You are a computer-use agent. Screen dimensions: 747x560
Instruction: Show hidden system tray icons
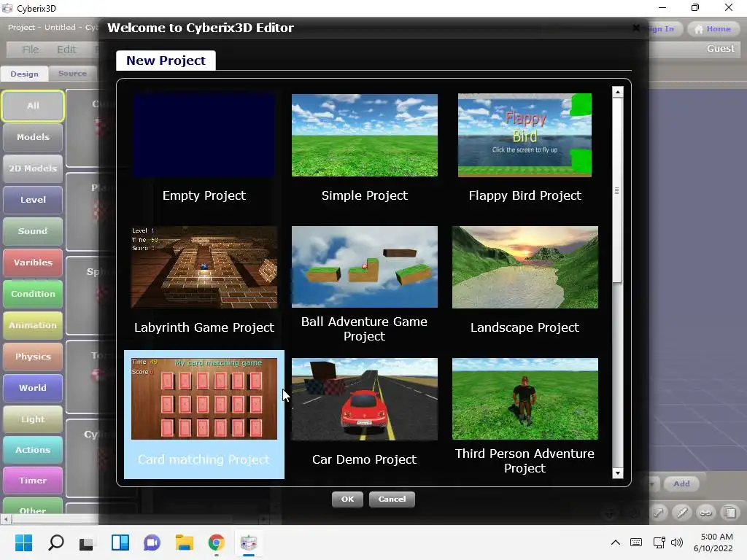(x=616, y=542)
